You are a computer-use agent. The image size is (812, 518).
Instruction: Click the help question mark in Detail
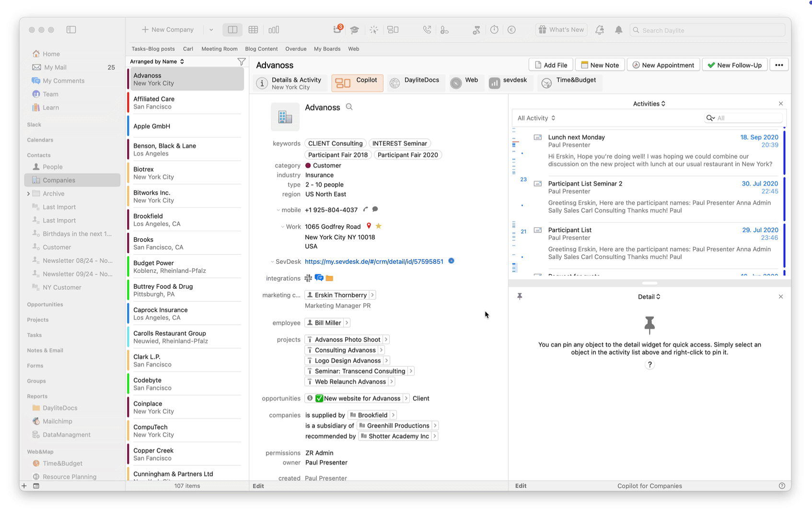(x=650, y=365)
